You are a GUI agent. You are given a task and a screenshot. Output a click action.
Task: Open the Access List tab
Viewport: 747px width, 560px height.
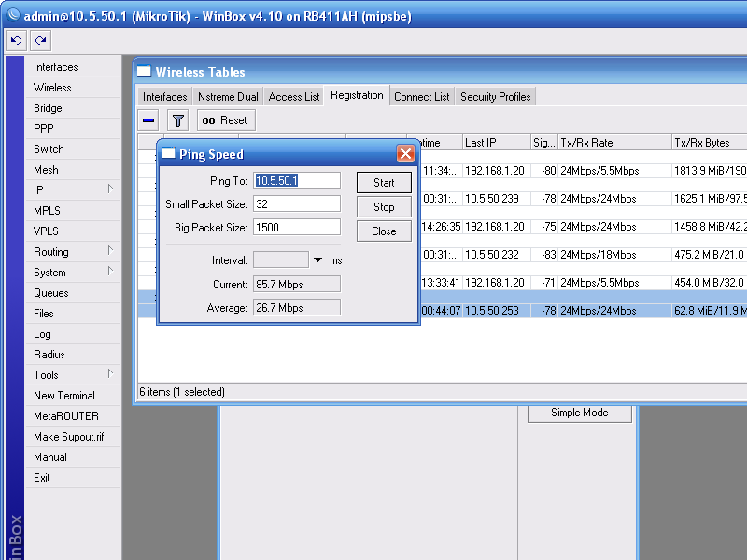(x=294, y=97)
